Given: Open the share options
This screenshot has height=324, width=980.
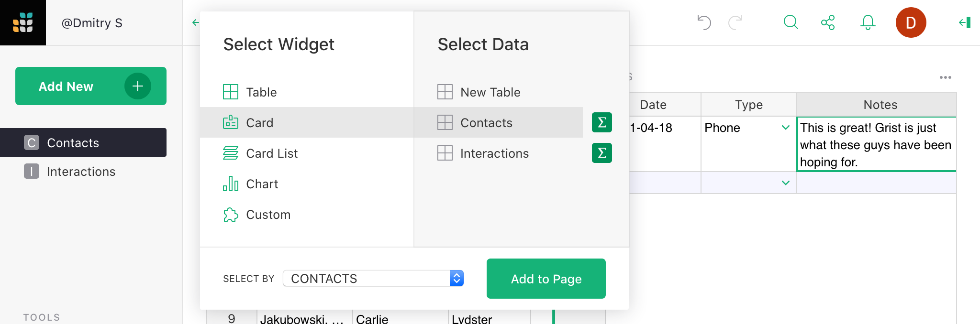Looking at the screenshot, I should (828, 22).
